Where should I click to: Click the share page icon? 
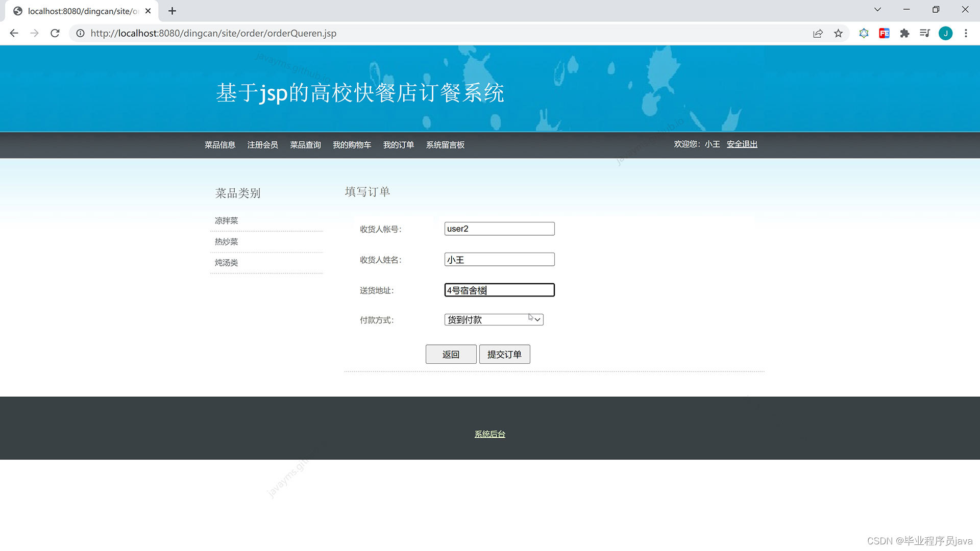[818, 33]
